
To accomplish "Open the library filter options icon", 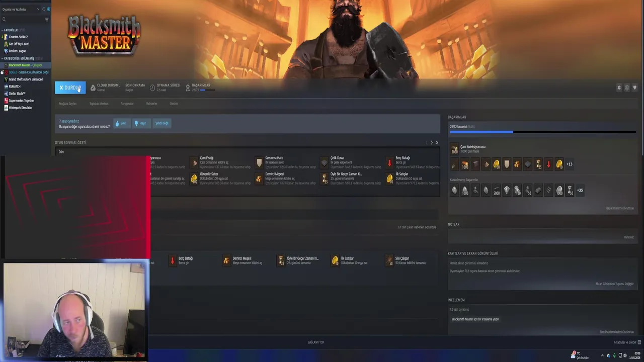I will (47, 19).
